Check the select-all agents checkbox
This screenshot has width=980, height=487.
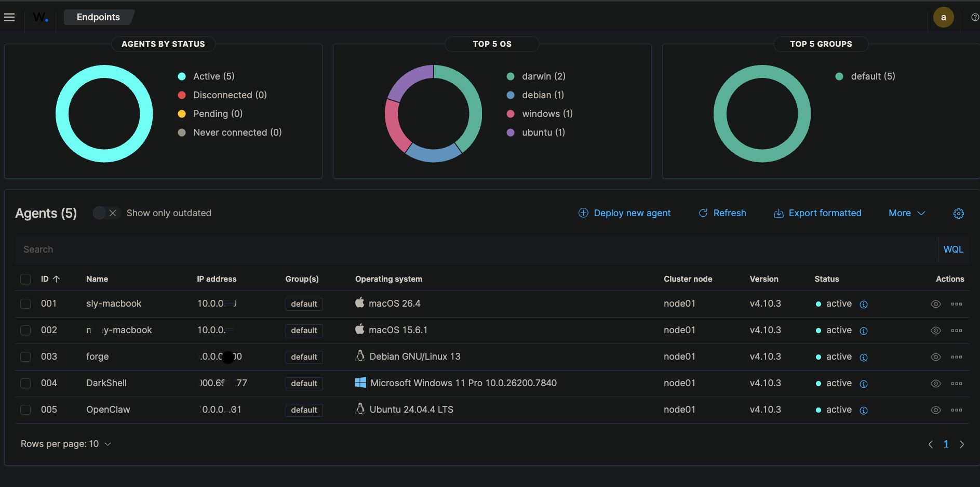[x=25, y=279]
